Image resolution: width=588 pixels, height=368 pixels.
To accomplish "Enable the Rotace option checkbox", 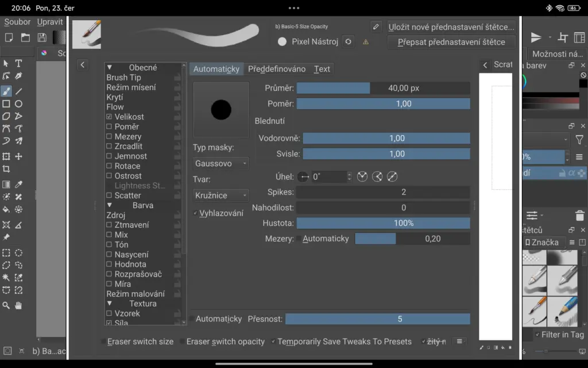I will click(x=109, y=166).
